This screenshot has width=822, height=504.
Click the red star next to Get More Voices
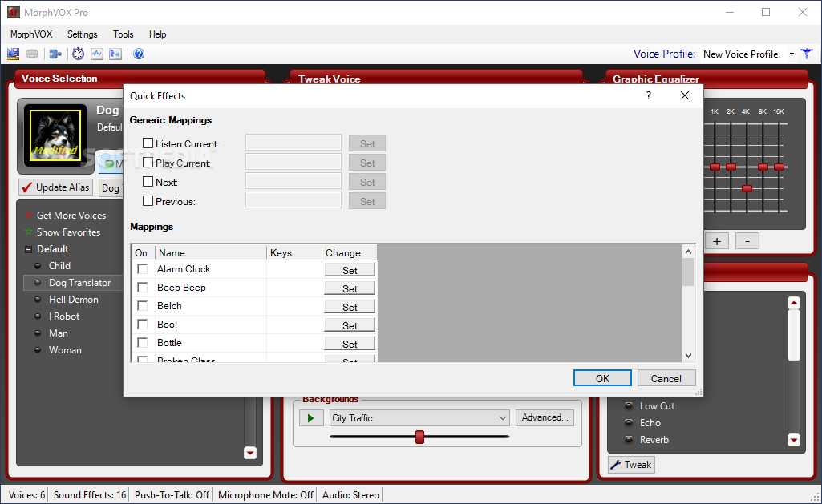click(28, 215)
